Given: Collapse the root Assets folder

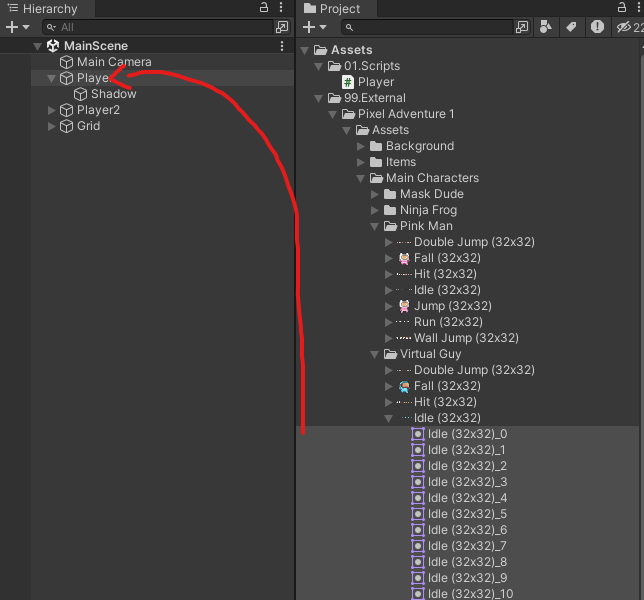Looking at the screenshot, I should point(305,51).
